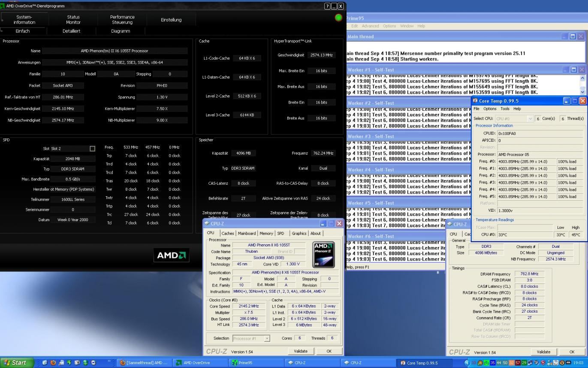The image size is (588, 368).
Task: Select the Detailliert sub-tab
Action: (x=72, y=31)
